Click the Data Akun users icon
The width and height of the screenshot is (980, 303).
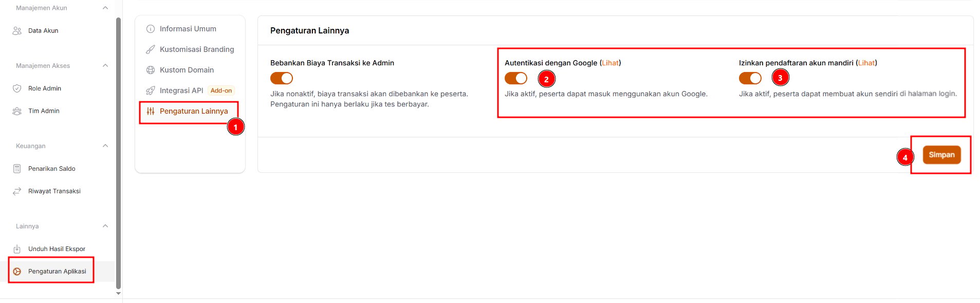(x=17, y=31)
